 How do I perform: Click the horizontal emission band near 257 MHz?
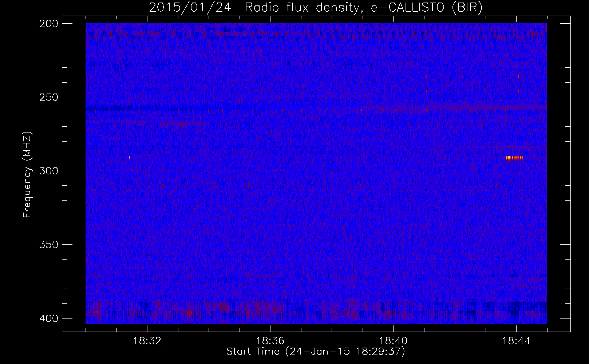click(x=316, y=108)
